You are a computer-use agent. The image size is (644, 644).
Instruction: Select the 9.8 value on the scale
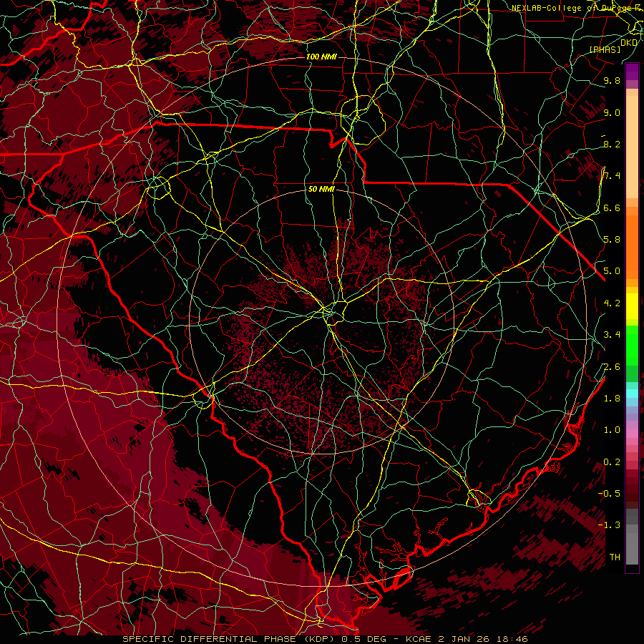[x=612, y=80]
